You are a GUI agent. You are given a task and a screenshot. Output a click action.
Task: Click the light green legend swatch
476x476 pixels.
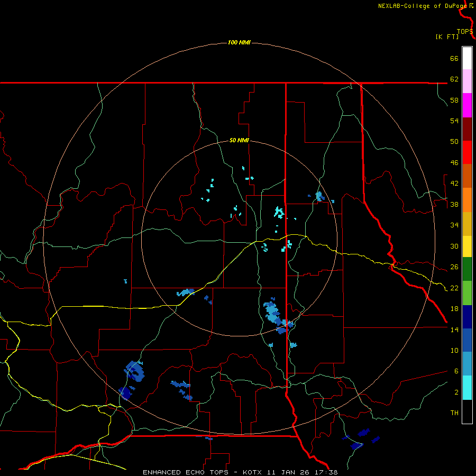tap(467, 293)
